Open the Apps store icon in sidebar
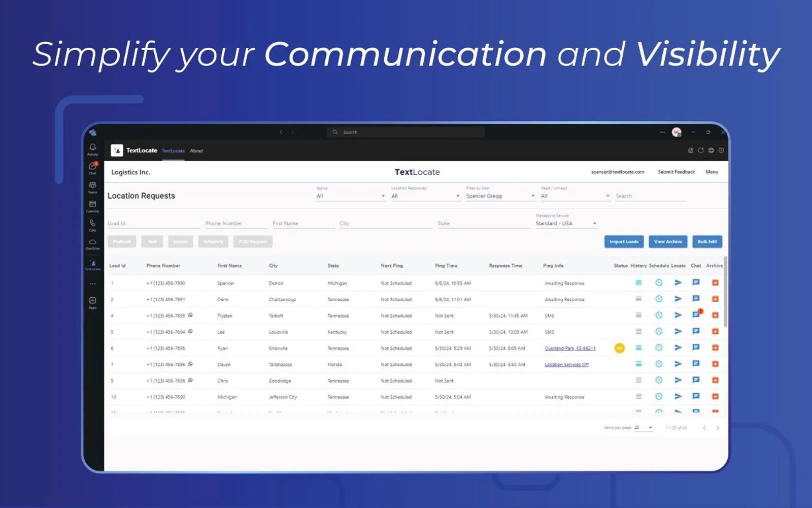The image size is (812, 508). click(x=92, y=303)
